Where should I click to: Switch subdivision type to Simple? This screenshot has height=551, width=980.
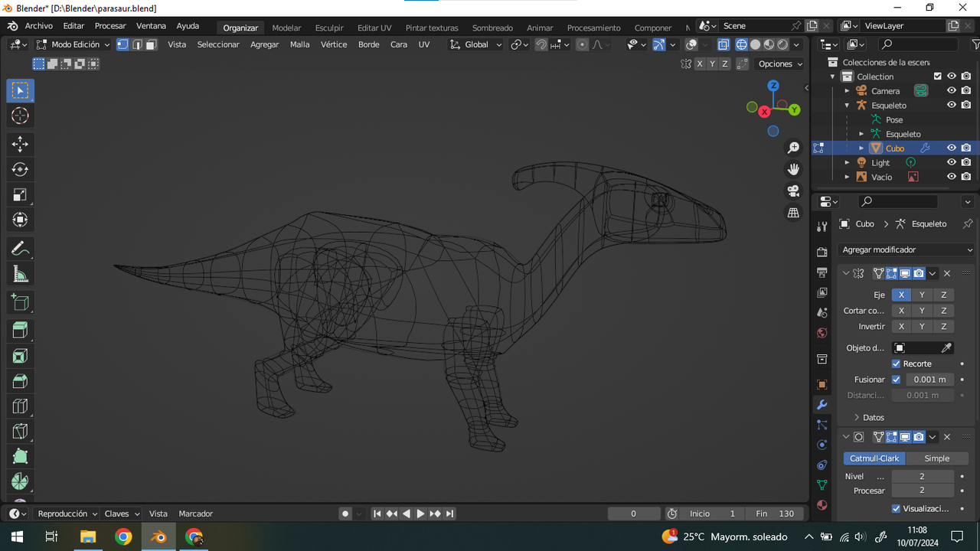pos(937,458)
